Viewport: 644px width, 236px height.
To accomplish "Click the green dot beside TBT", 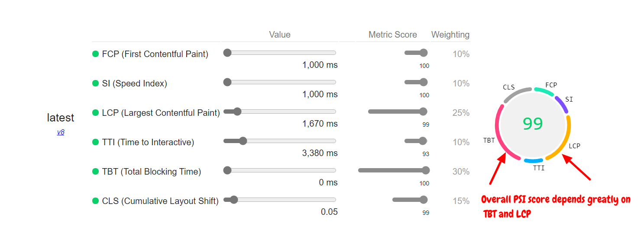I will pos(96,172).
